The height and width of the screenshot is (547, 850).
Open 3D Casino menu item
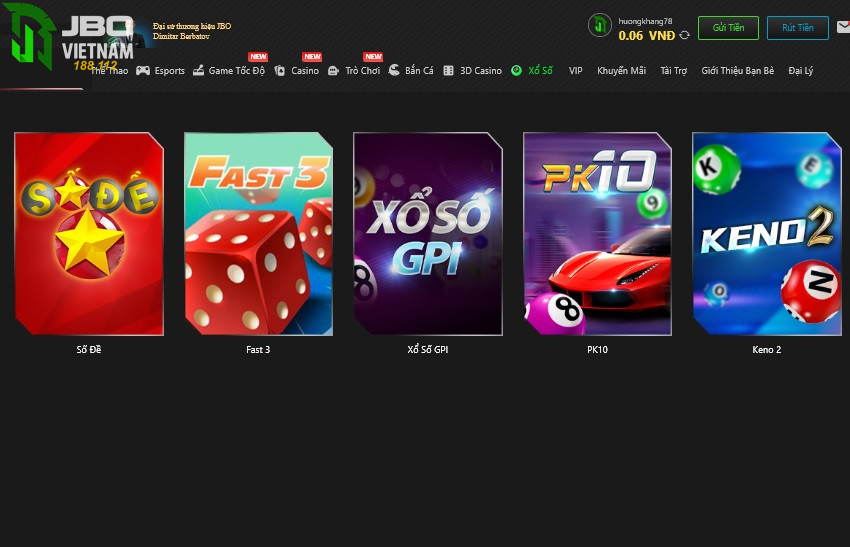click(481, 70)
